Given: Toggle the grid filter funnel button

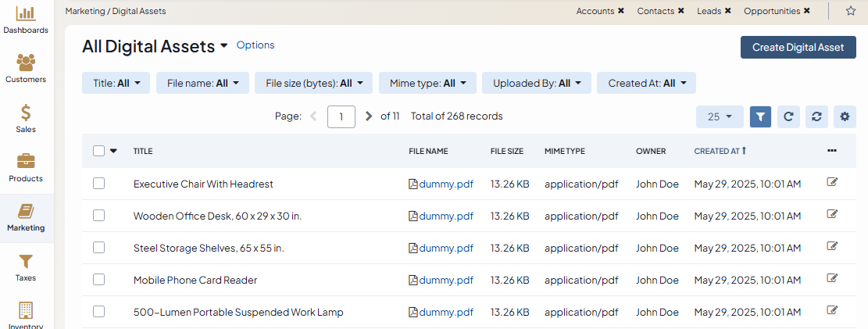Looking at the screenshot, I should tap(760, 116).
